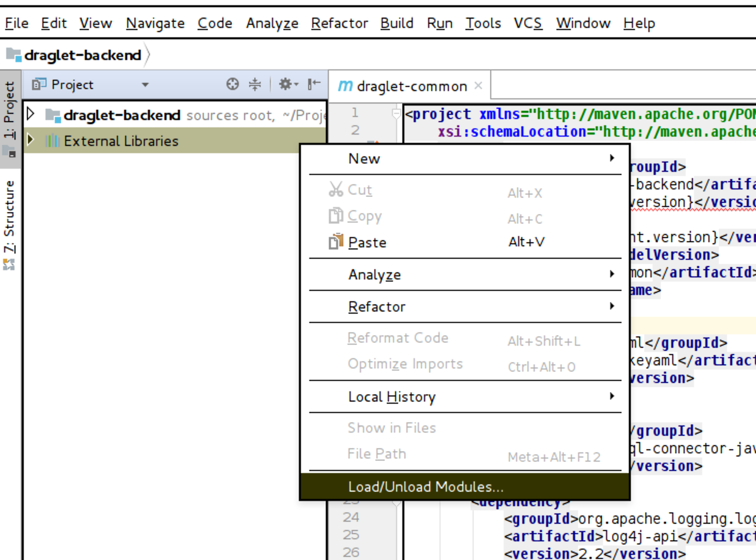Open the Analyze menu in menu bar
The width and height of the screenshot is (756, 560).
point(272,23)
